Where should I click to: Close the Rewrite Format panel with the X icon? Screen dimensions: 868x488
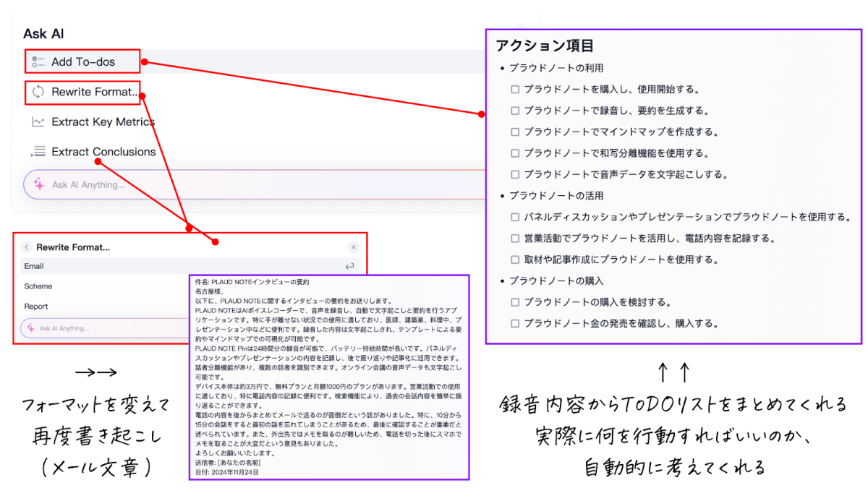353,247
